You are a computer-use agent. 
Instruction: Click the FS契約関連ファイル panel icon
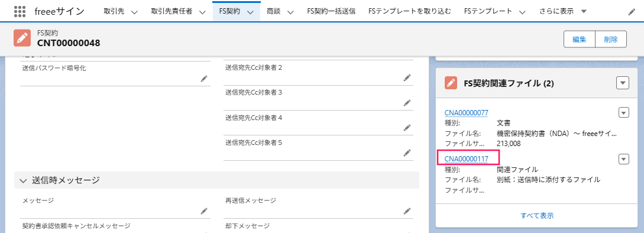(x=451, y=83)
